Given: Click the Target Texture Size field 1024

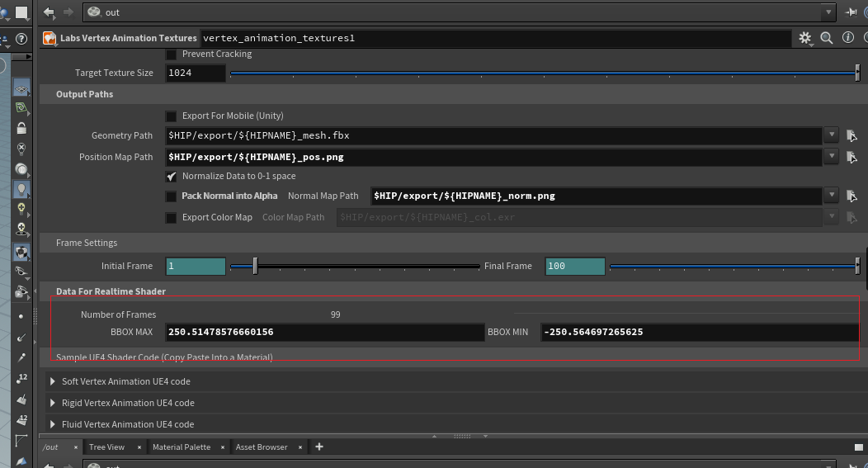Looking at the screenshot, I should [x=196, y=73].
